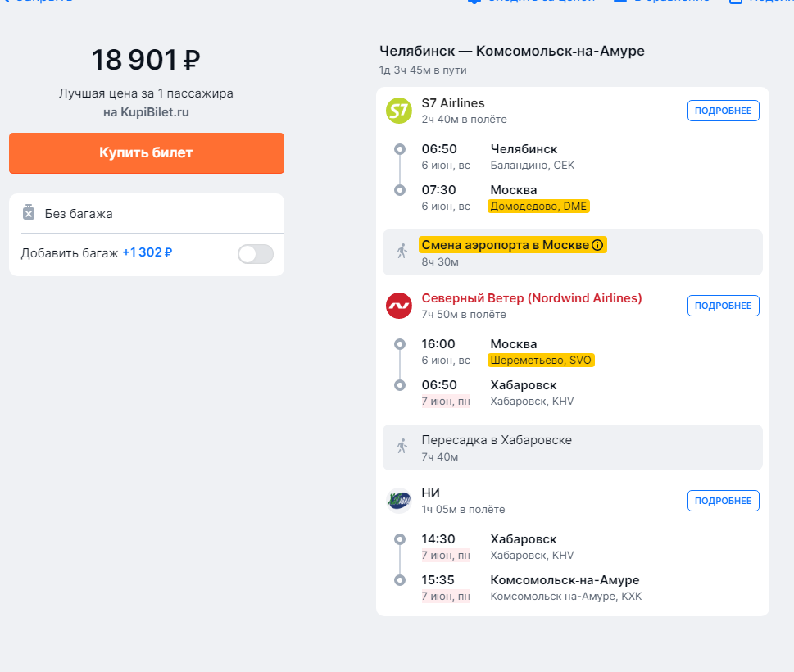This screenshot has width=794, height=672.
Task: Click the Смена аэропорта в Москве warning label
Action: 505,245
